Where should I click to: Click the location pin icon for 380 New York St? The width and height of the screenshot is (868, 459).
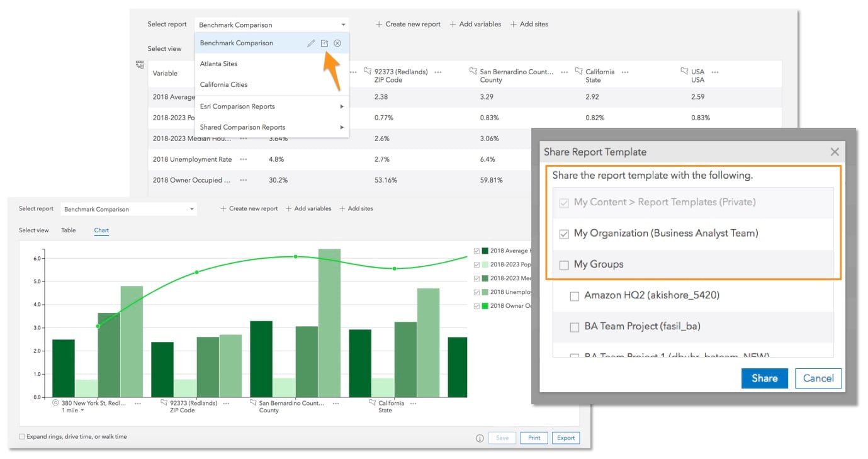(x=55, y=403)
